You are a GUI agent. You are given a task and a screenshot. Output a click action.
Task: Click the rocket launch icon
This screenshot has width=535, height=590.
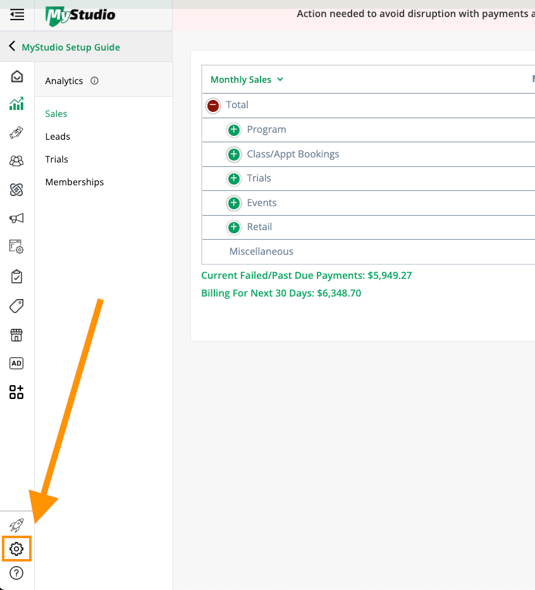click(16, 525)
